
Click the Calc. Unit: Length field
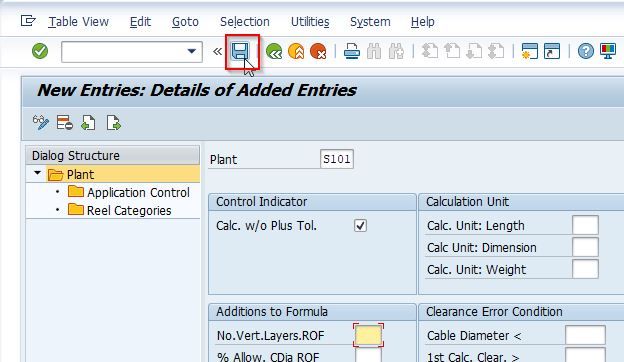[585, 225]
